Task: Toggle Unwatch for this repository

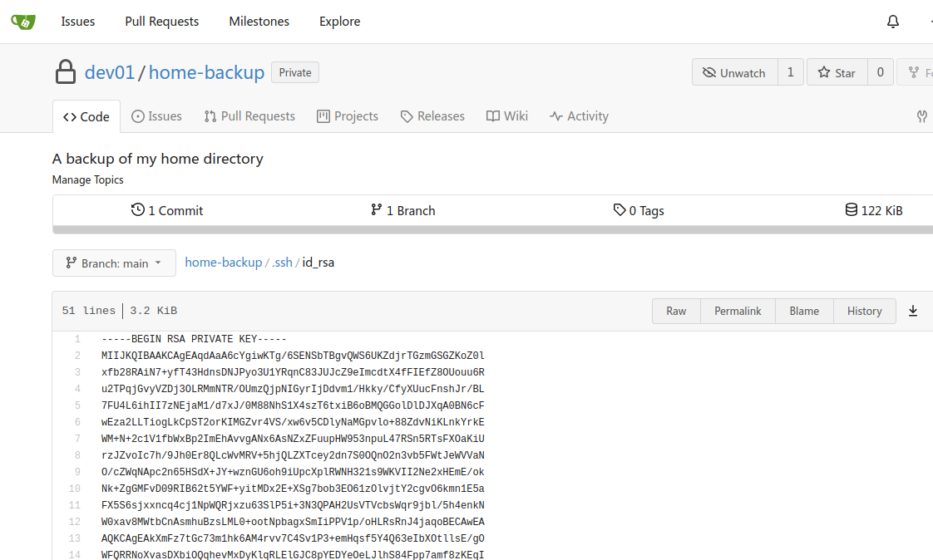Action: click(x=734, y=72)
